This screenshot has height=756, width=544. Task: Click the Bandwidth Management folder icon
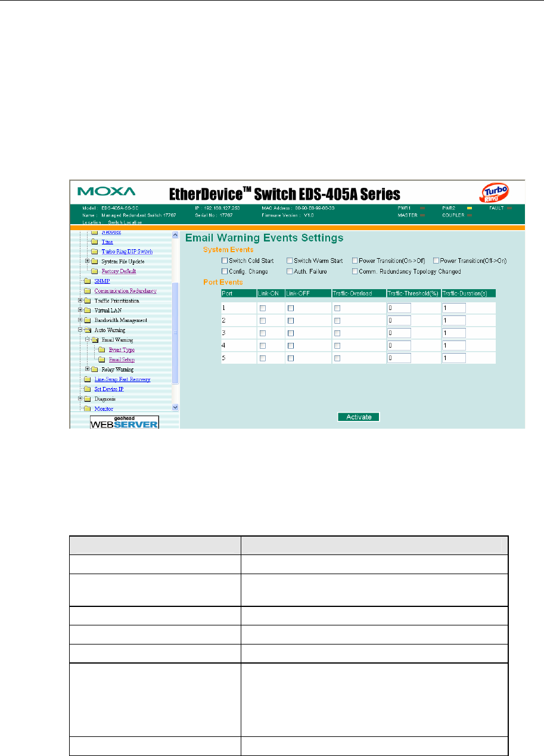(88, 320)
